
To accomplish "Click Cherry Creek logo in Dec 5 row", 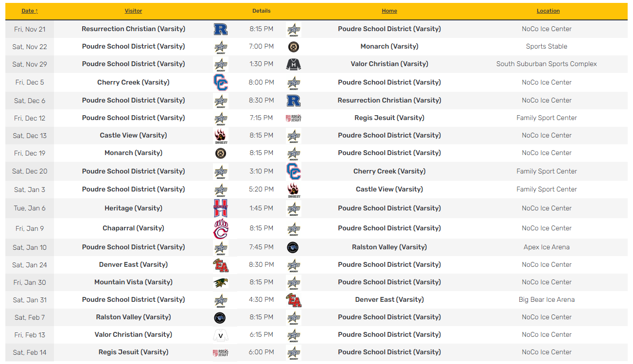I will [221, 83].
